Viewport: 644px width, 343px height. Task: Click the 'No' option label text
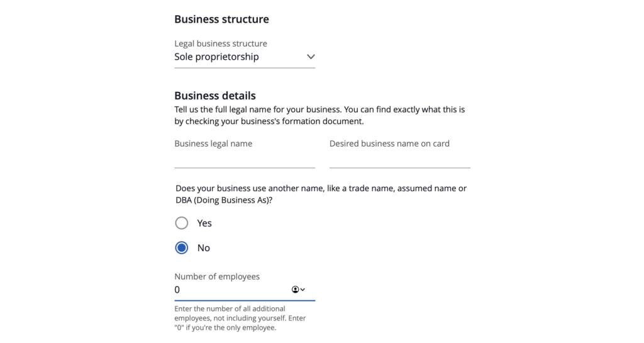click(204, 248)
